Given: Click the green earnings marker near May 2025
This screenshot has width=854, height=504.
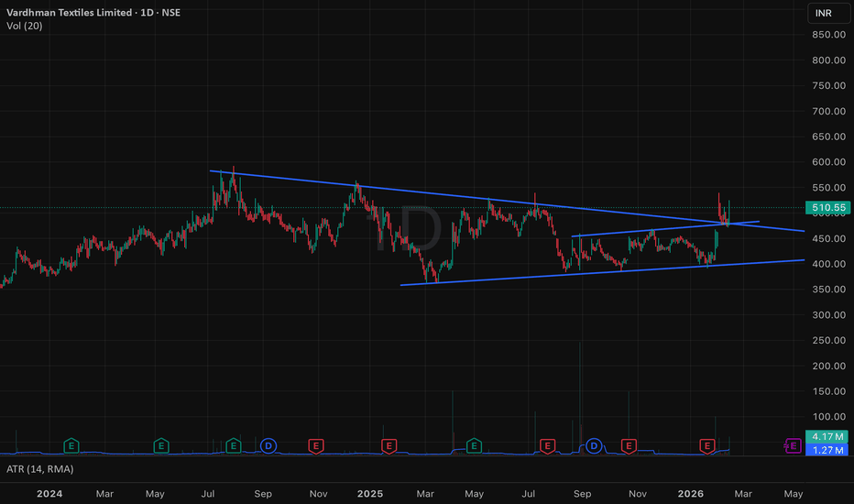Looking at the screenshot, I should [474, 445].
